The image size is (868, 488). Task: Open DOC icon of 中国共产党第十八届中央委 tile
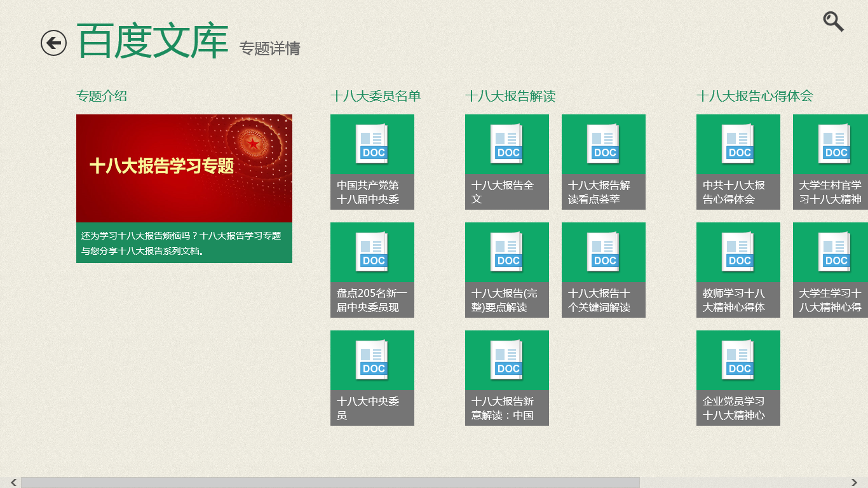pyautogui.click(x=372, y=144)
